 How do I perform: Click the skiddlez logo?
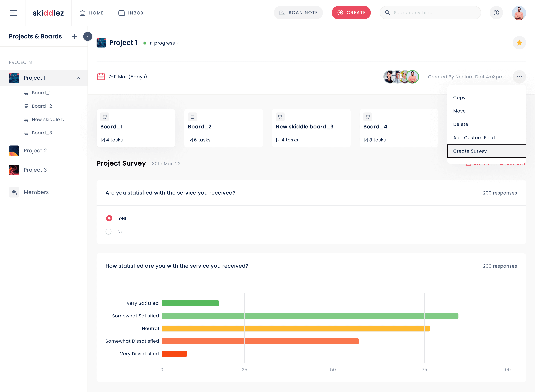[x=48, y=13]
